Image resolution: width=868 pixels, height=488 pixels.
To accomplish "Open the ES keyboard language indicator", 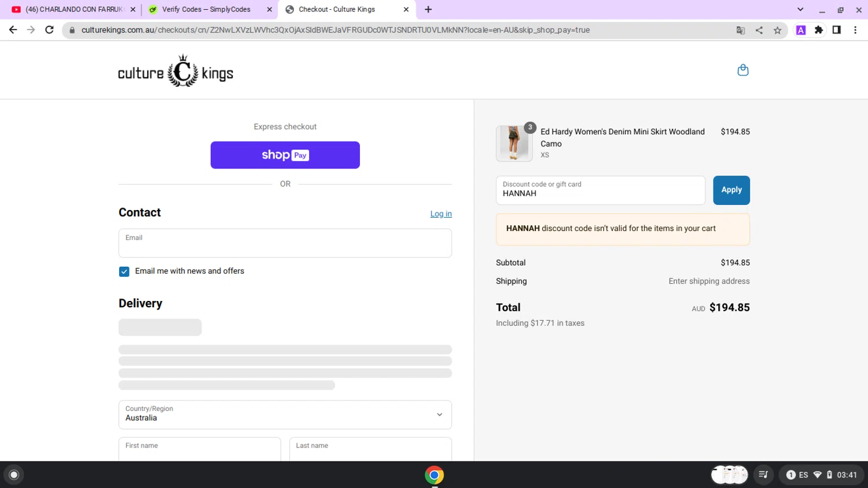I will point(803,475).
